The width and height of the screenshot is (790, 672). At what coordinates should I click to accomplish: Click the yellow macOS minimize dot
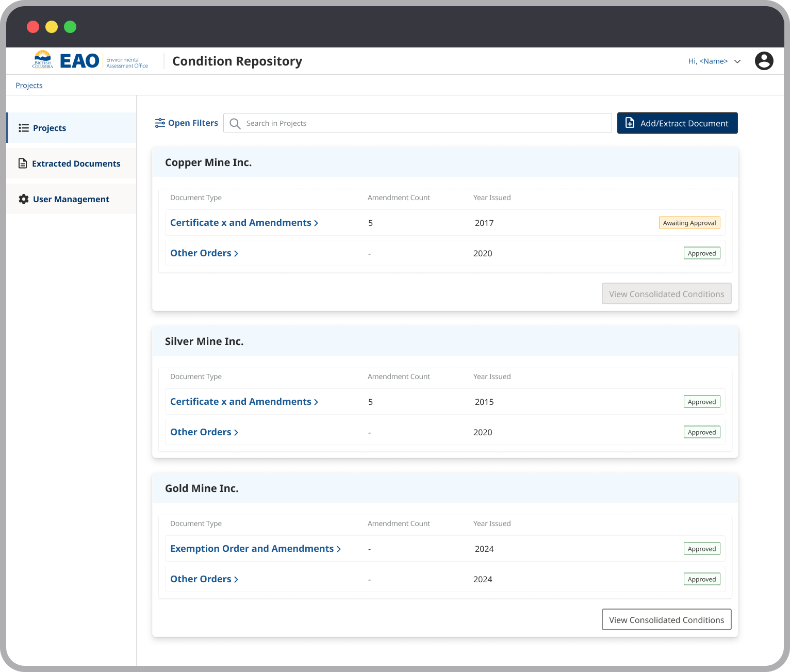pos(52,27)
